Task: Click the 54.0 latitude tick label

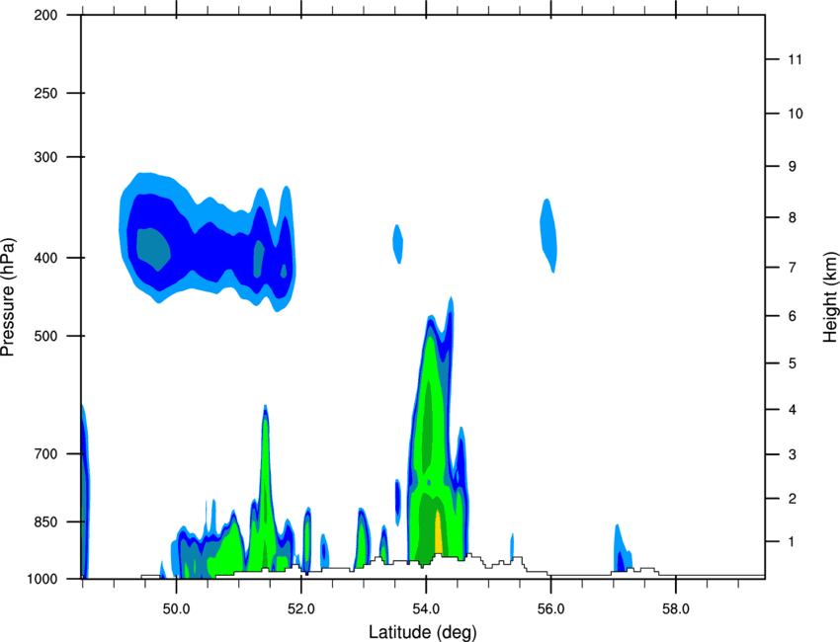Action: (x=426, y=608)
